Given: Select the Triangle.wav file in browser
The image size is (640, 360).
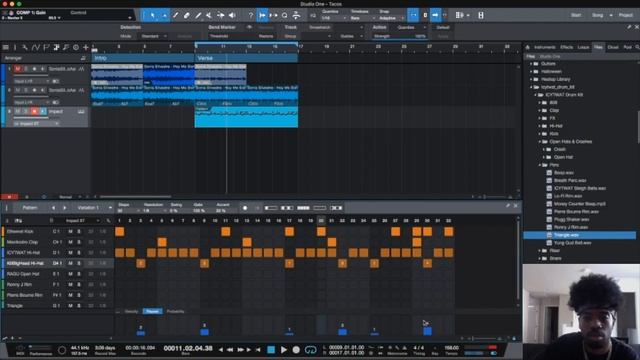Looking at the screenshot, I should [580, 235].
